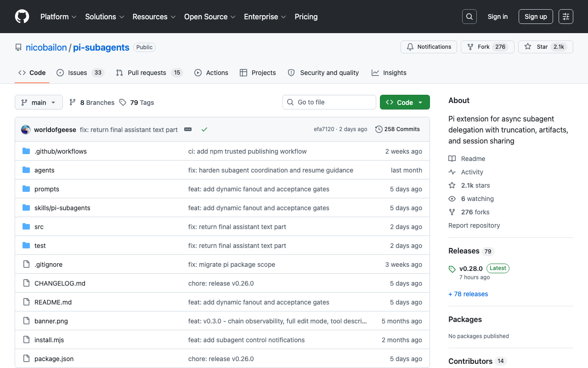
Task: Open the 258 Commits history
Action: point(397,129)
